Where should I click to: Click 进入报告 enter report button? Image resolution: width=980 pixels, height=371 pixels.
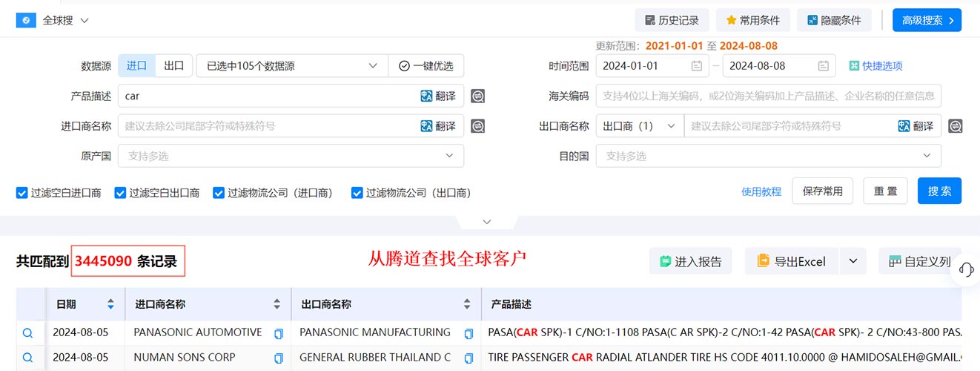690,261
